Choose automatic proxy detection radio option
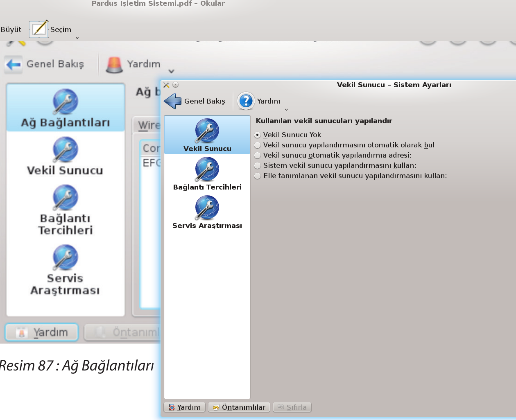 pyautogui.click(x=258, y=145)
